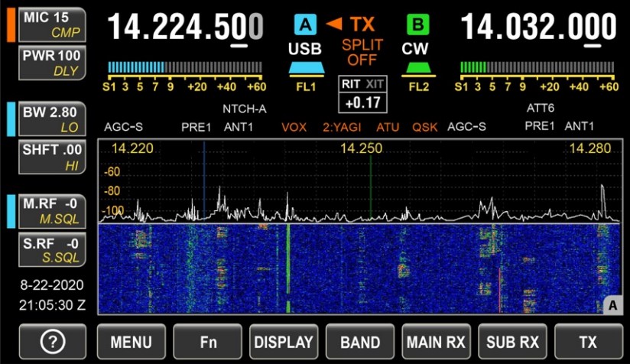
Task: Select the BW 2.80 LO control
Action: coord(52,119)
